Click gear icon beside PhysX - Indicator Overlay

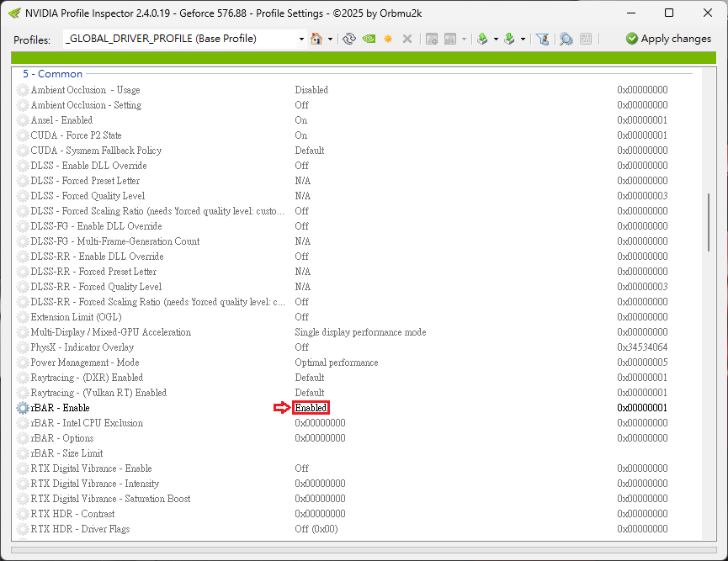23,347
